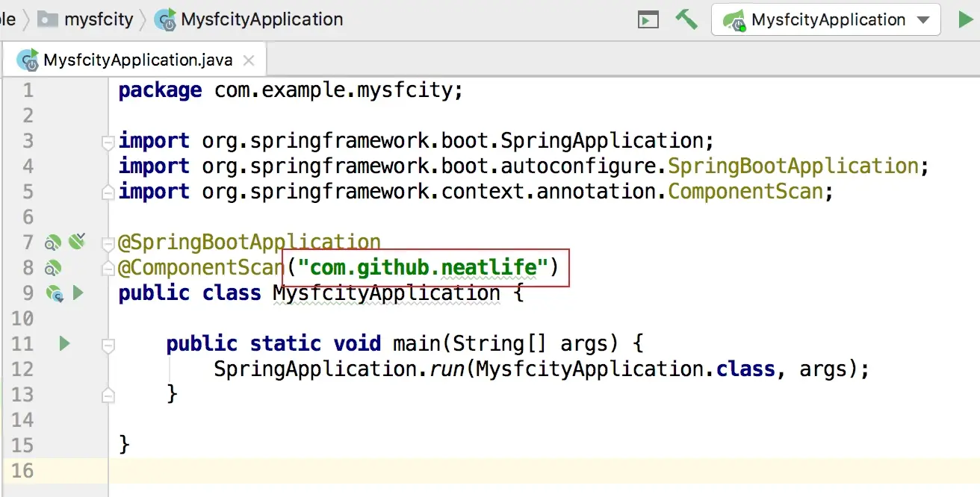This screenshot has width=980, height=497.
Task: Click the @SpringBootApplication annotation
Action: [249, 243]
